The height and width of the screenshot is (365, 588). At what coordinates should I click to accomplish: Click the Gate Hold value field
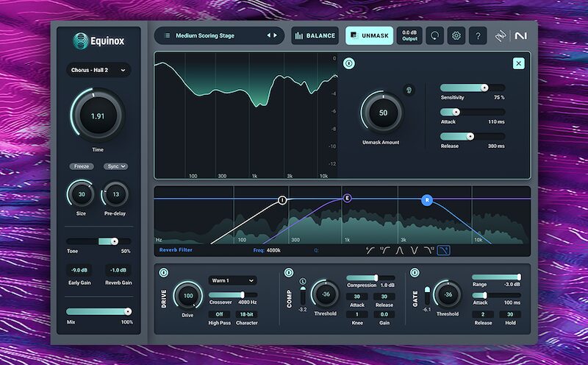point(510,314)
